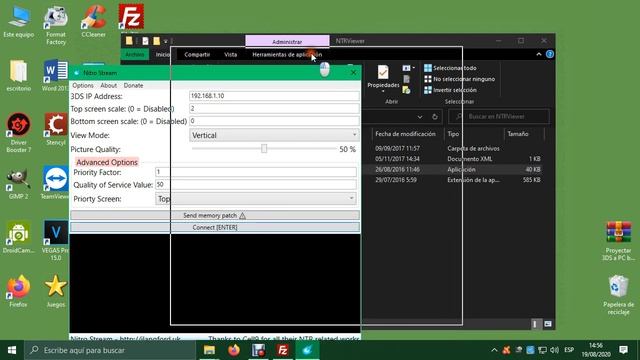Screen dimensions: 640x360
Task: Open Priority Screen dropdown showing Top
Action: click(x=256, y=199)
